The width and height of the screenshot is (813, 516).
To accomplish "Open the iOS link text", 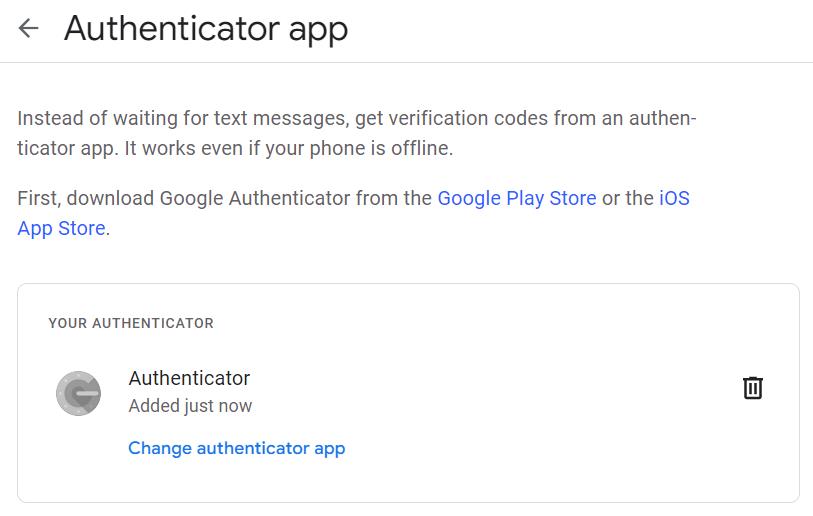I will pyautogui.click(x=675, y=198).
